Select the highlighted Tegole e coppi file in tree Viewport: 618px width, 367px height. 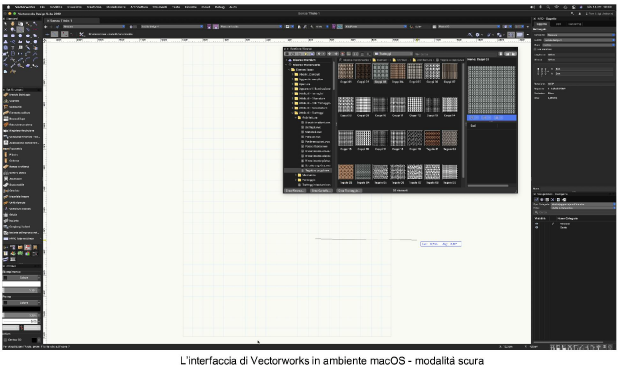point(308,170)
